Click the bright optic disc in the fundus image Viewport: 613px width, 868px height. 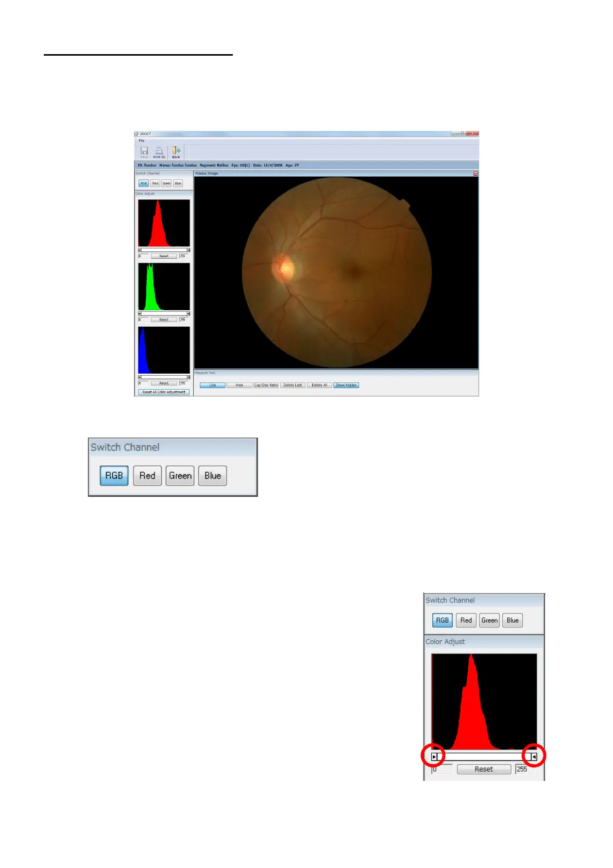click(283, 268)
